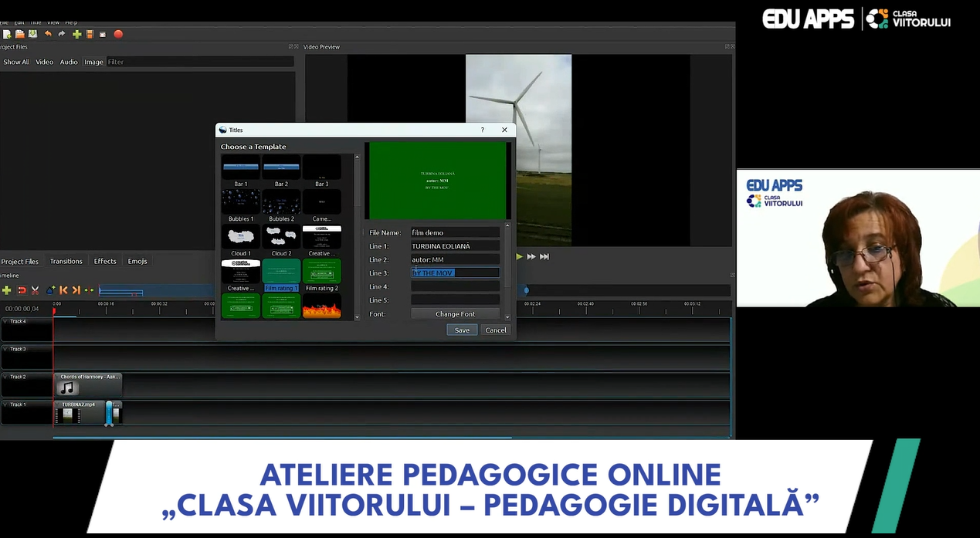Select the Show All filter
The image size is (980, 538).
16,62
